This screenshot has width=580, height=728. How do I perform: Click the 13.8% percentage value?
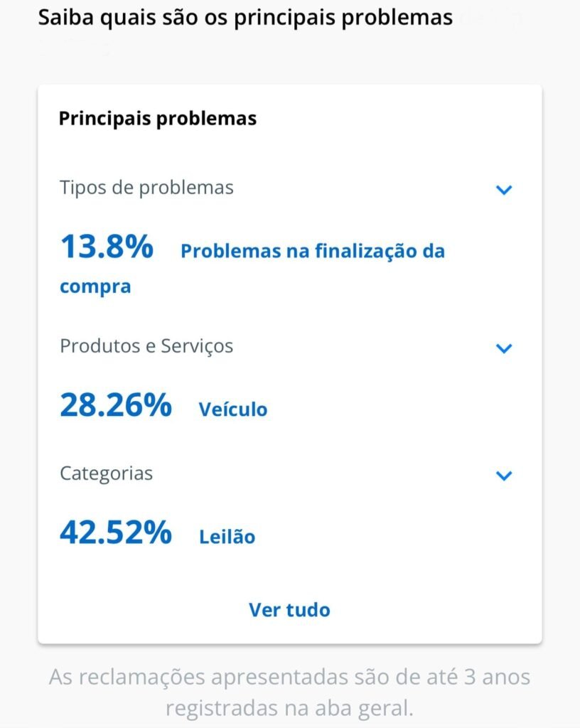click(x=107, y=247)
